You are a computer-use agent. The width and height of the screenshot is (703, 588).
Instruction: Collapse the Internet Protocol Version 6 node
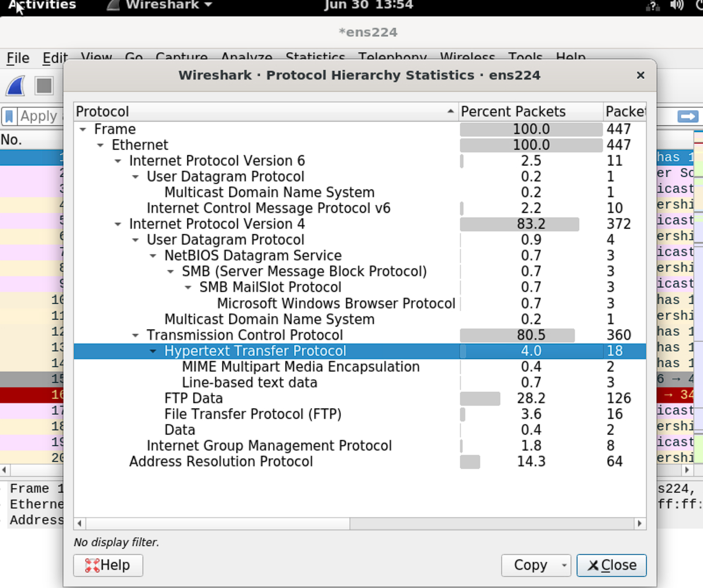point(118,161)
